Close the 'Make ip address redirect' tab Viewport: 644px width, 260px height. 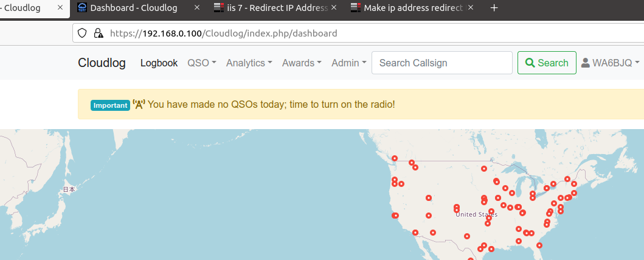[x=471, y=8]
